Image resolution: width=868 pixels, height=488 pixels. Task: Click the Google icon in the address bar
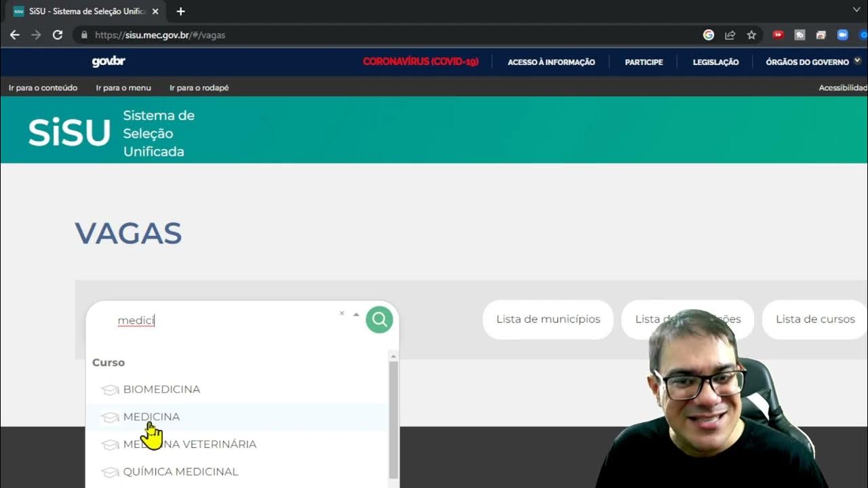pos(709,35)
